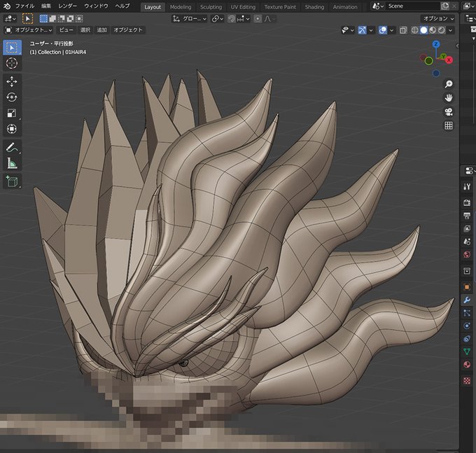Select the Move tool

point(12,81)
